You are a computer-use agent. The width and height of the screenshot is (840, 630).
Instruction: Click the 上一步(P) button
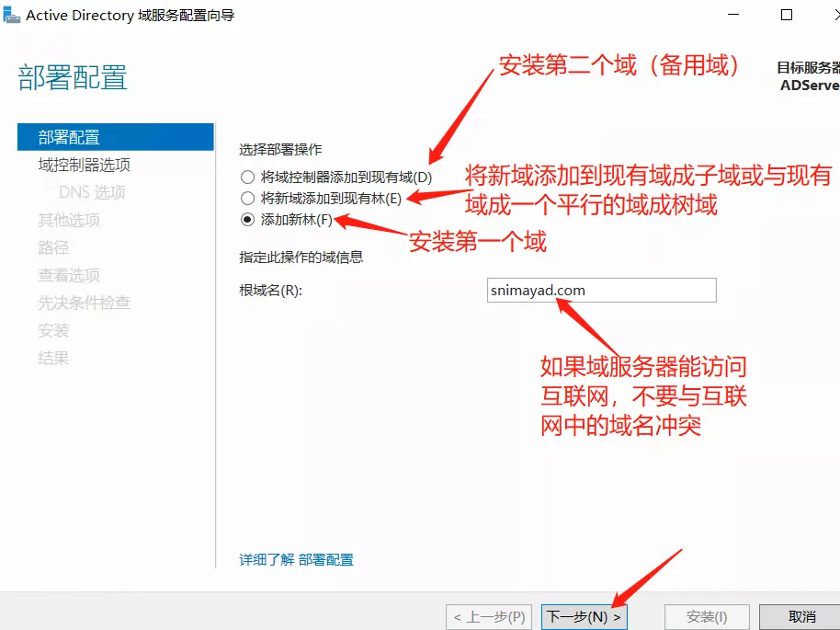[489, 616]
